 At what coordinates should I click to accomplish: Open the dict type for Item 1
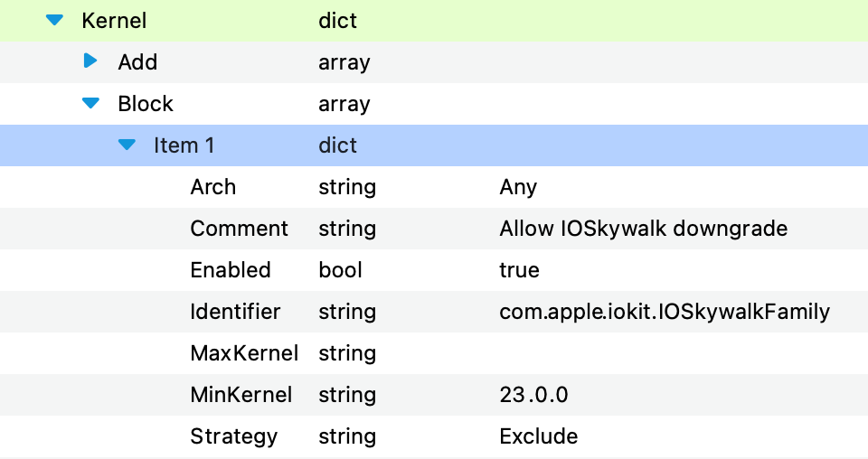pyautogui.click(x=337, y=145)
